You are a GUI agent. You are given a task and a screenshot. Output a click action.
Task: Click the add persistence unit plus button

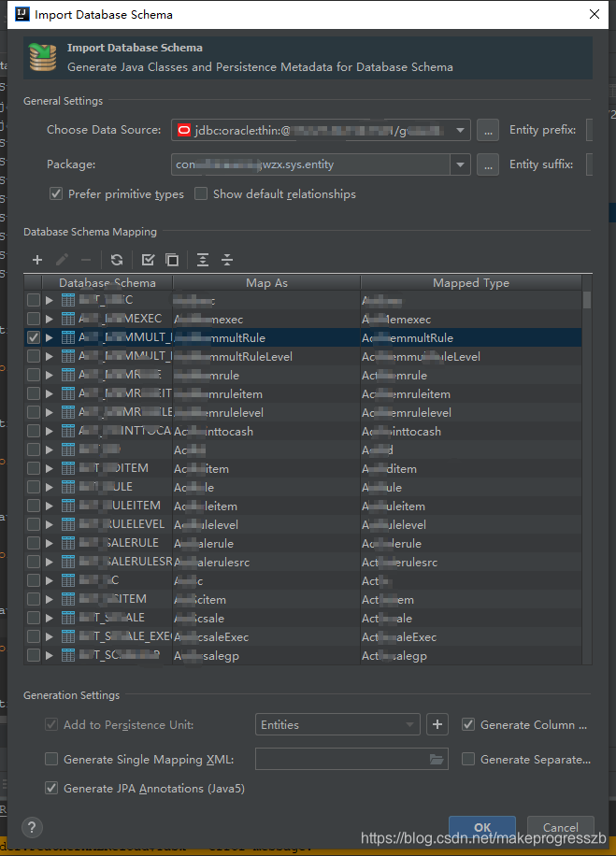[x=437, y=724]
